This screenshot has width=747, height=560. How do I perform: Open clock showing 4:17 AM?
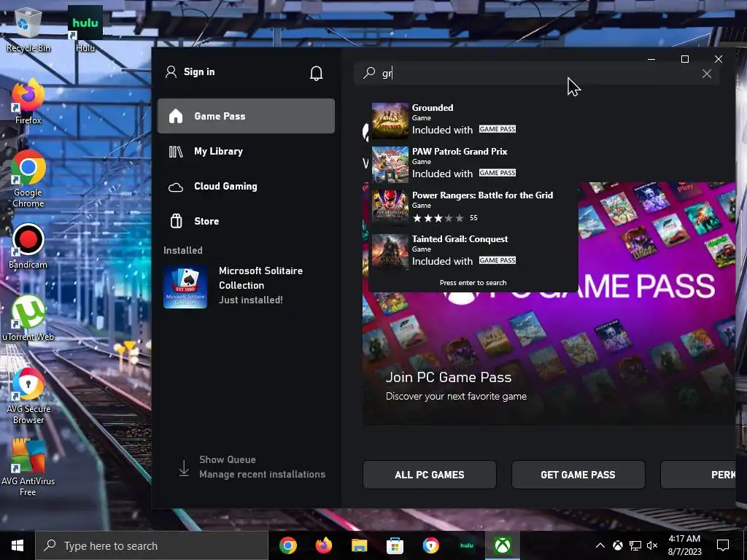[x=684, y=545]
